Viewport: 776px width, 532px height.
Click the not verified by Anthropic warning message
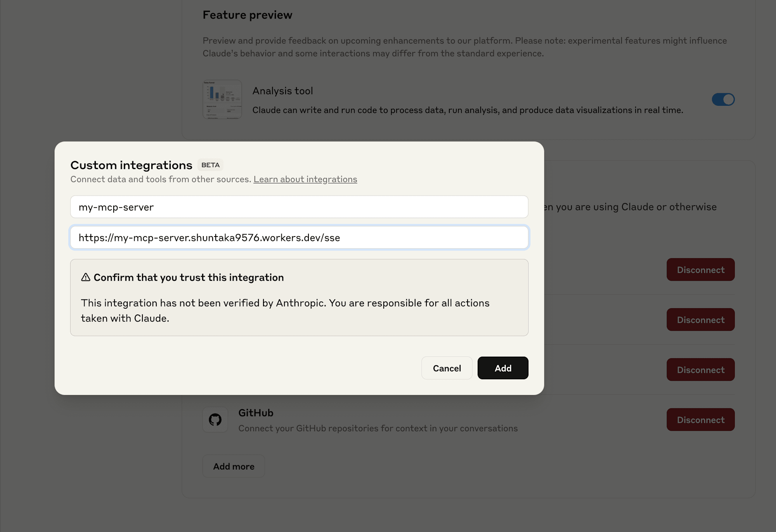click(285, 310)
